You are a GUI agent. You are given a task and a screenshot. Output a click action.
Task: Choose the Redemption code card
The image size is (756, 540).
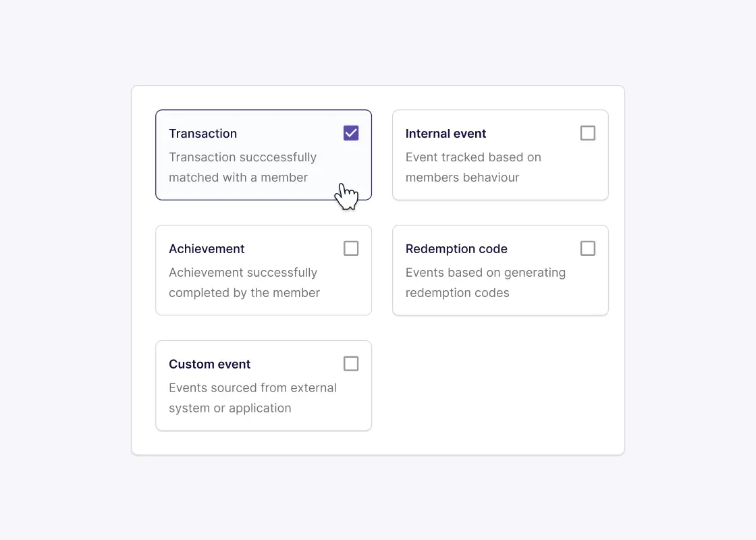click(x=500, y=270)
